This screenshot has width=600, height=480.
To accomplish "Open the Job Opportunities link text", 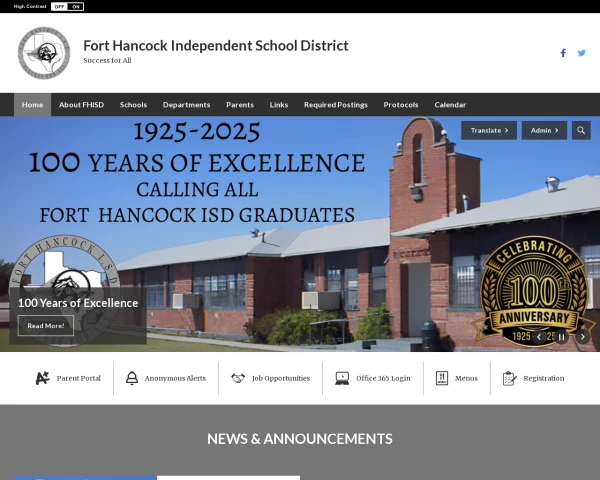I will click(x=281, y=378).
